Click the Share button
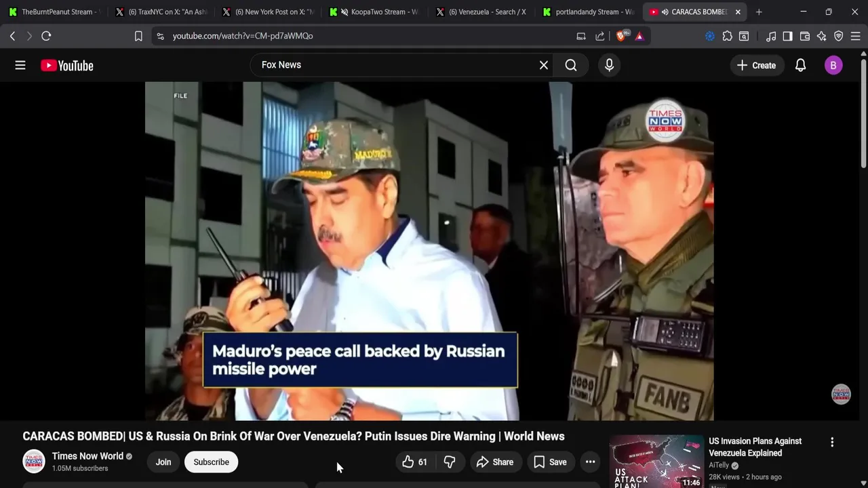Screen dimensions: 868x488 [495, 462]
